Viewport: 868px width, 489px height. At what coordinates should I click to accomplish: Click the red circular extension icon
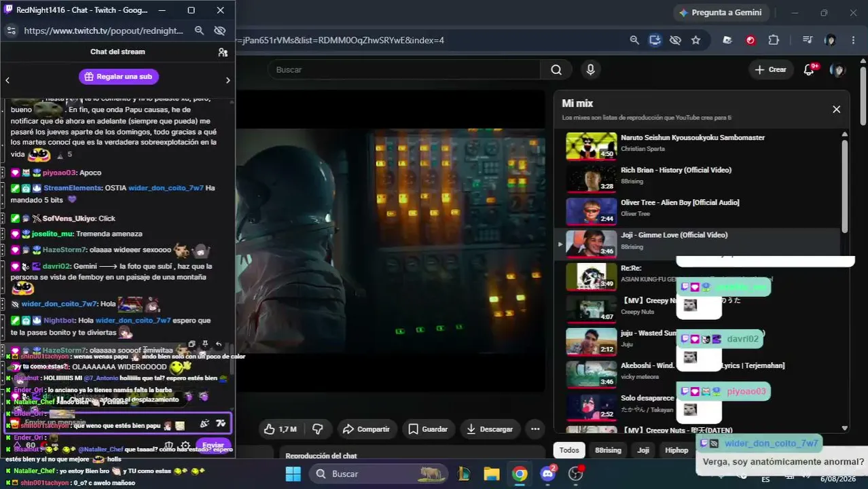coord(751,40)
